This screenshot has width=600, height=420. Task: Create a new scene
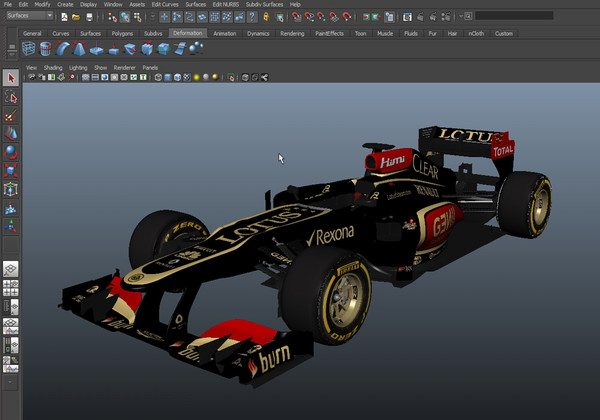tap(64, 17)
